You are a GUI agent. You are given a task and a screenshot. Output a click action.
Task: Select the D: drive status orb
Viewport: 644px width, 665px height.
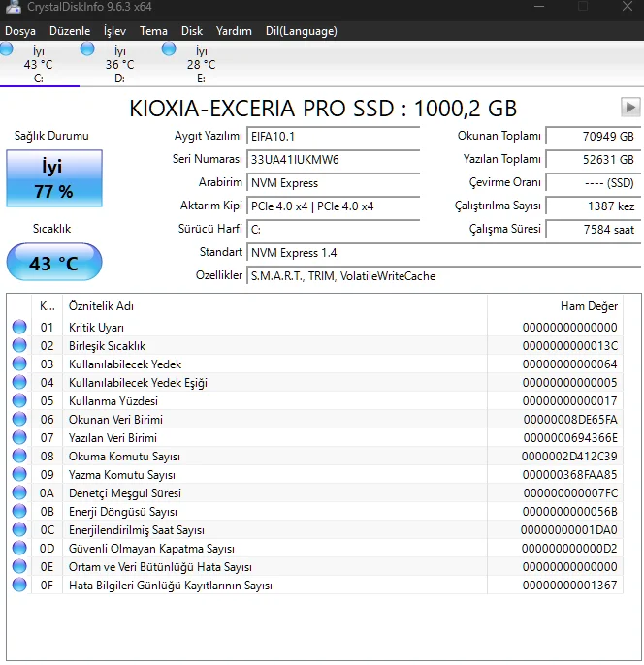coord(88,49)
